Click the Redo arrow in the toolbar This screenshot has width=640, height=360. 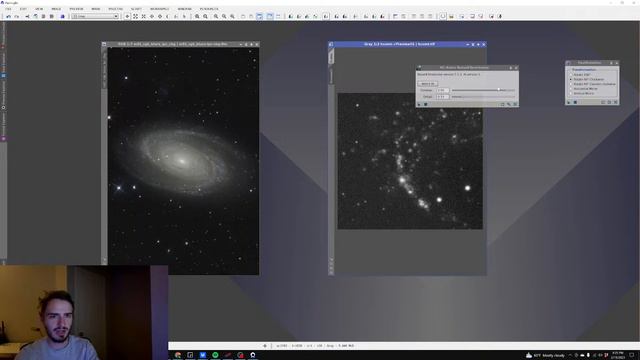17,16
